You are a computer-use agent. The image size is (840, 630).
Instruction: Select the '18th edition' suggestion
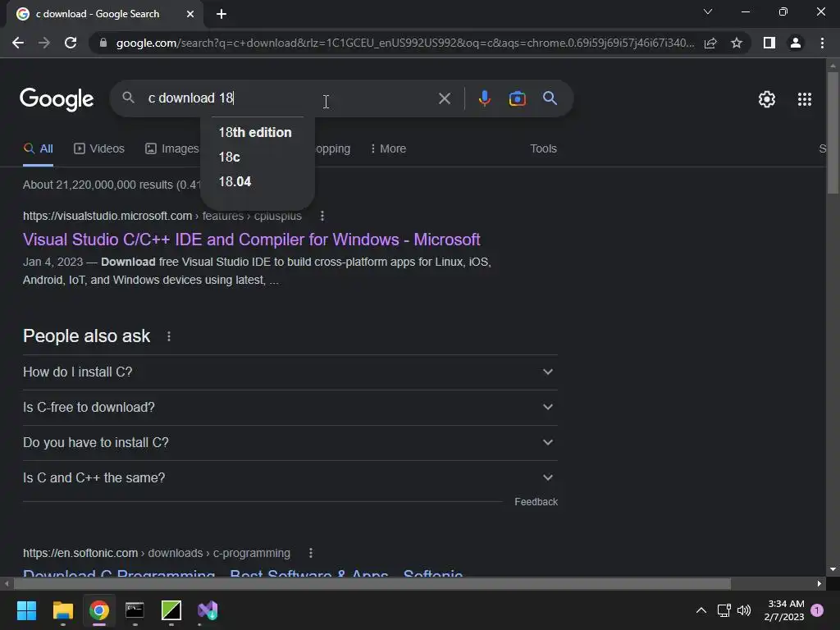point(255,132)
